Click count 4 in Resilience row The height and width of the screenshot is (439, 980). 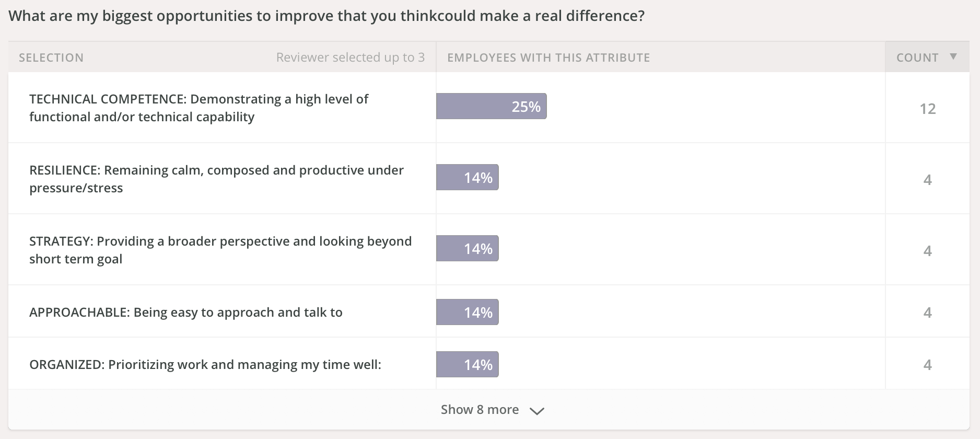[928, 180]
